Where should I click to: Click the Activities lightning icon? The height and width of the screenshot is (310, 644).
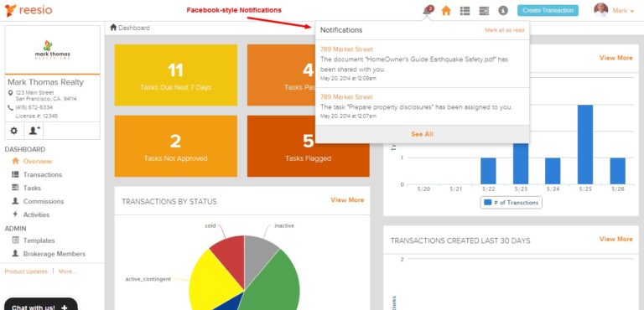(x=15, y=214)
